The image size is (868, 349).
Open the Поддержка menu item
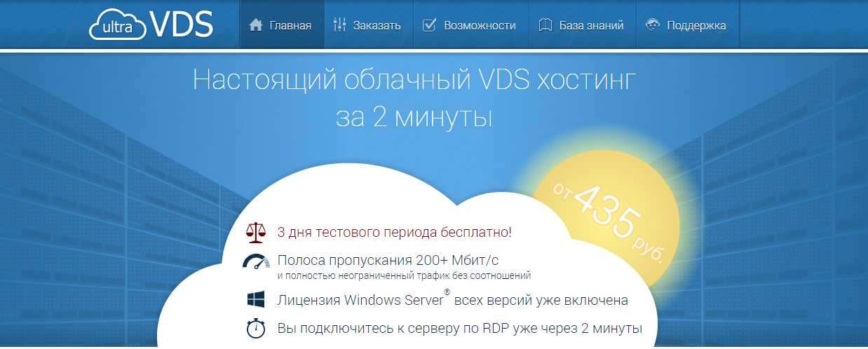point(687,25)
